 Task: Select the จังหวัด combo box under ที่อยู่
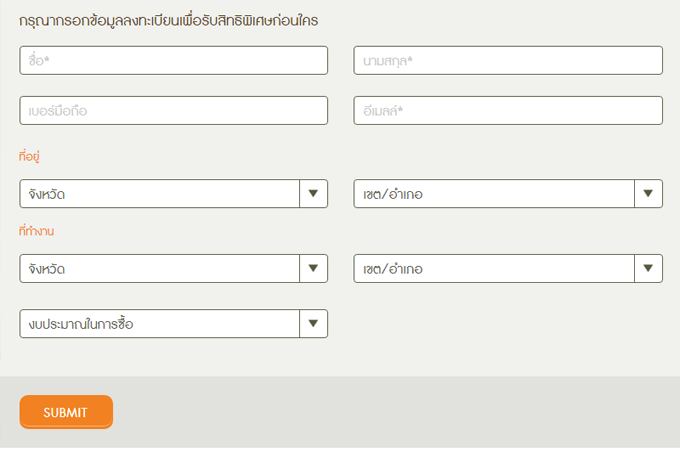(x=160, y=193)
